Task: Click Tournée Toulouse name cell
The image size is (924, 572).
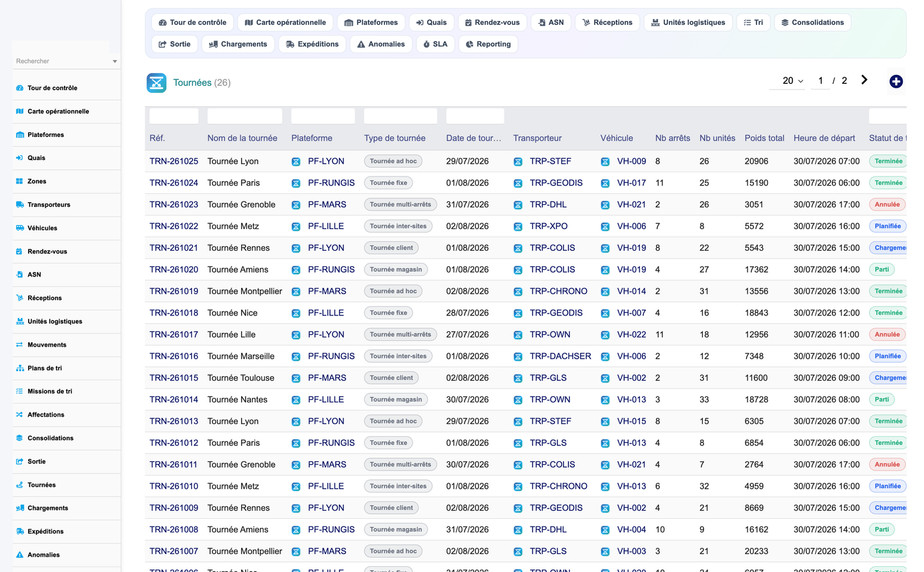Action: tap(240, 378)
